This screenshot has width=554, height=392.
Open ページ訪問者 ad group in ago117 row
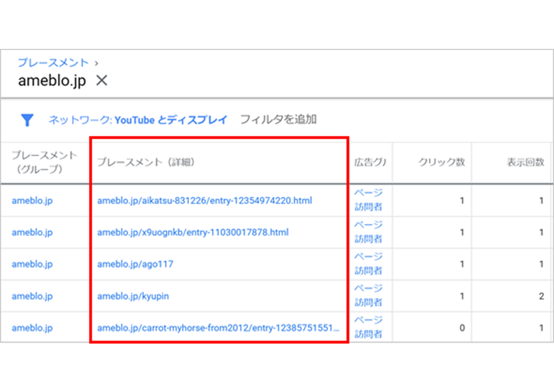[368, 264]
